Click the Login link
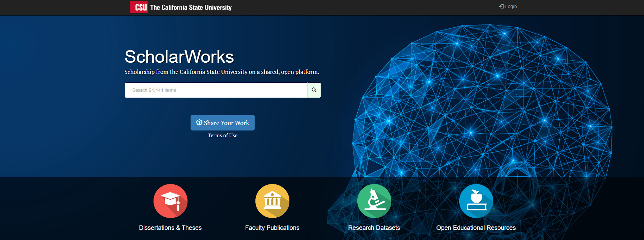644x240 pixels. (508, 6)
